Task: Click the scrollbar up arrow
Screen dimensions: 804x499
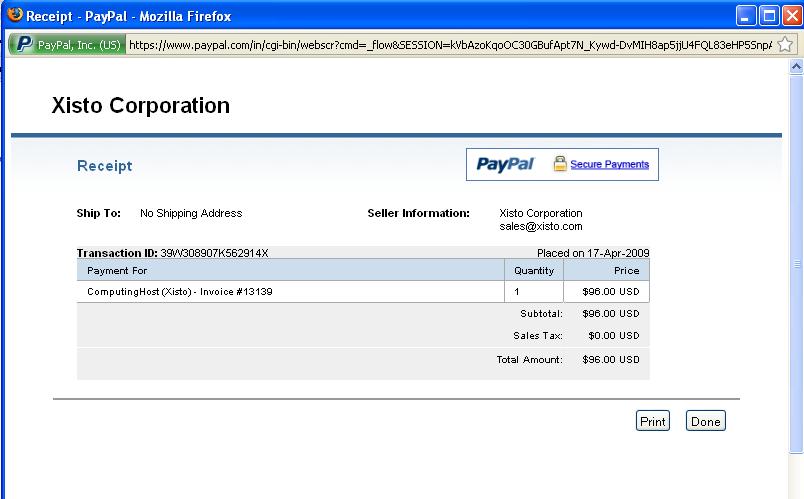Action: click(796, 66)
